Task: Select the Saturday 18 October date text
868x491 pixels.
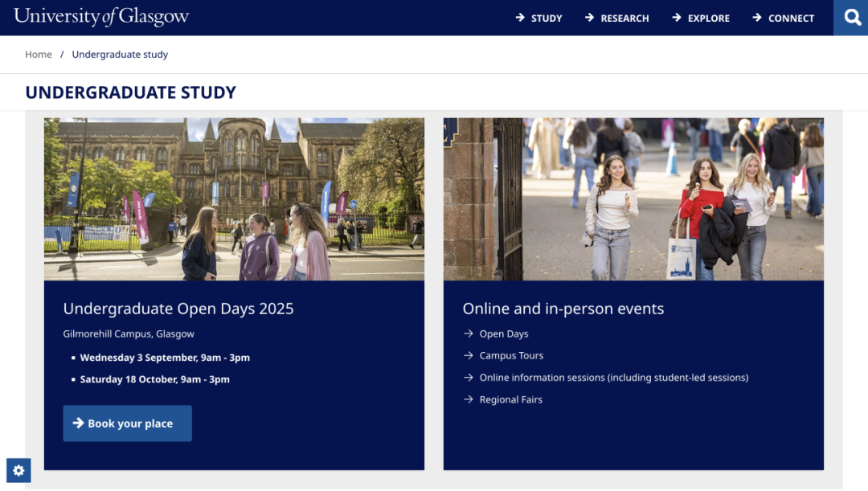Action: (x=155, y=379)
